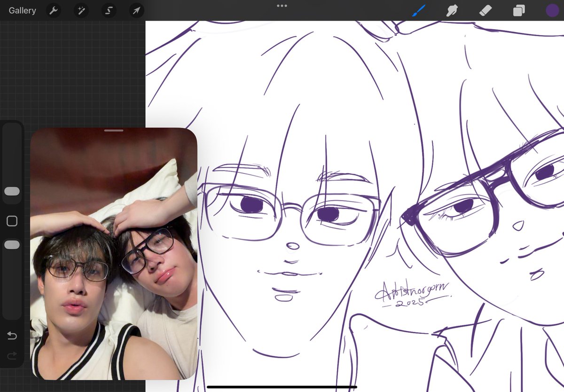Open the three-dot multitasking menu
Image resolution: width=564 pixels, height=392 pixels.
[282, 6]
